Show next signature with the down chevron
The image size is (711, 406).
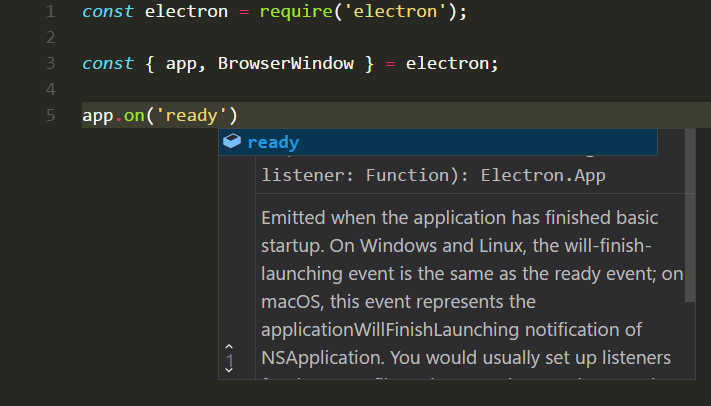[229, 371]
